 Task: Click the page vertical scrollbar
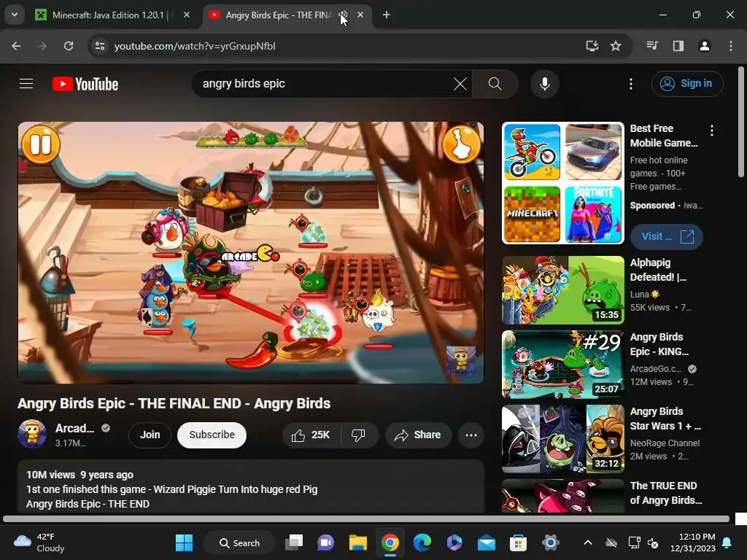[x=741, y=122]
